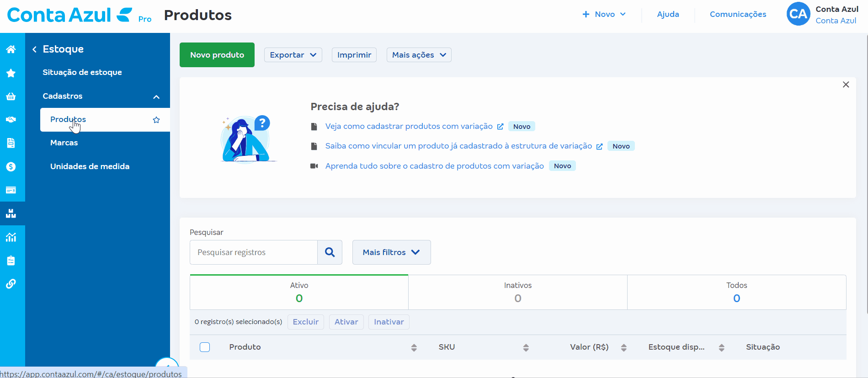Click the Situação column header
This screenshot has height=378, width=868.
click(763, 347)
